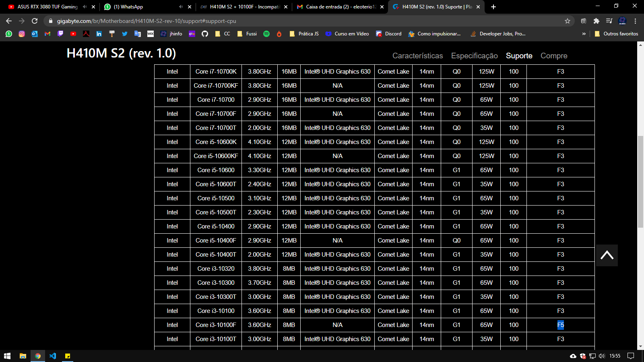Open the Spotify bookmark
The width and height of the screenshot is (644, 362).
(x=266, y=34)
